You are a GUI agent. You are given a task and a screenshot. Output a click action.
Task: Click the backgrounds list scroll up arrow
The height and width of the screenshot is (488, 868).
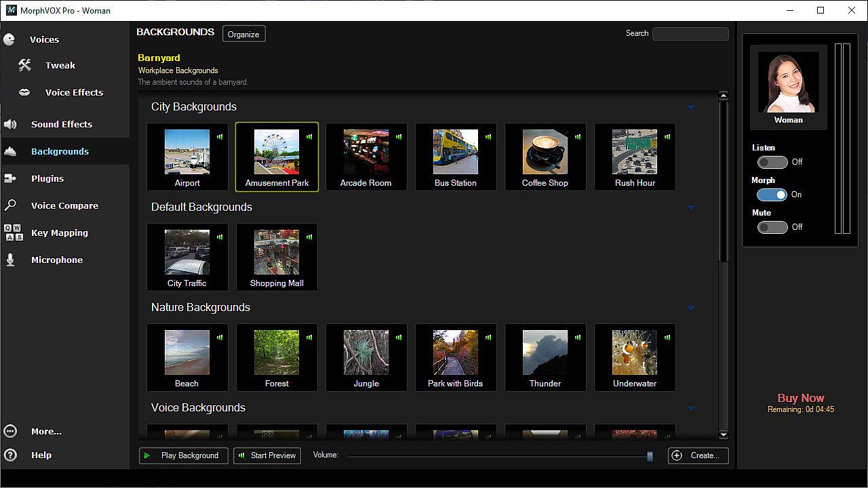[724, 96]
